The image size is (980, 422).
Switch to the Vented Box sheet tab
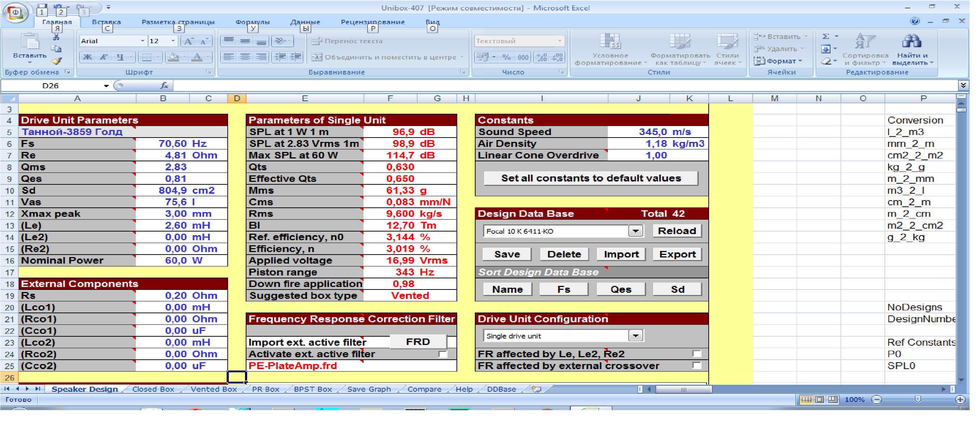click(213, 390)
